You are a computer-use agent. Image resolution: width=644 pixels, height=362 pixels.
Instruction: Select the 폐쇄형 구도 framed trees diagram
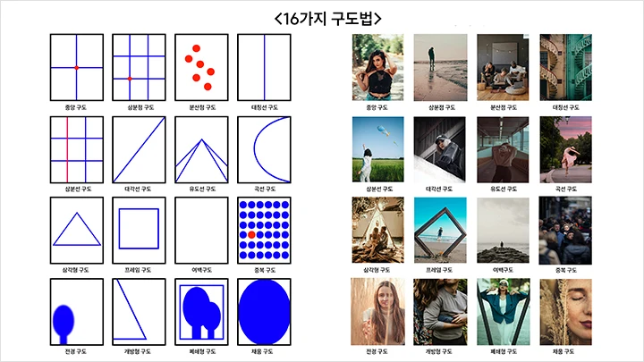[x=201, y=312]
